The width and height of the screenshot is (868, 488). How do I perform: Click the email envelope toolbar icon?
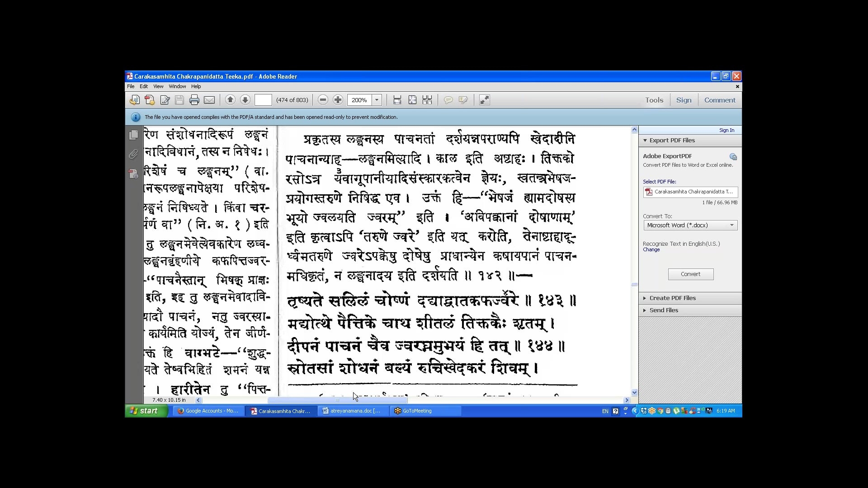(209, 100)
